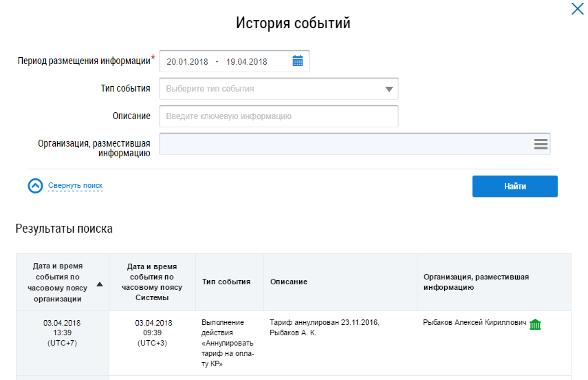Click the start date 20.01.2018
Screen dimensions: 588x380
click(x=186, y=61)
